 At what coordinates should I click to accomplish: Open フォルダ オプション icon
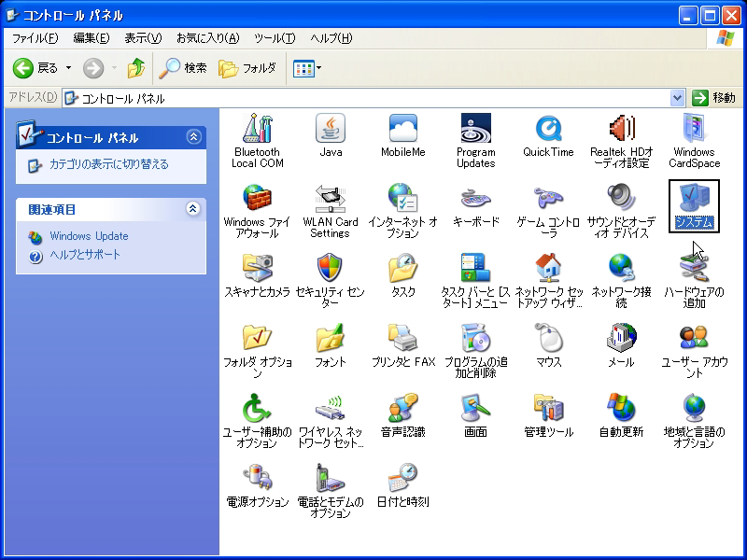pos(258,338)
